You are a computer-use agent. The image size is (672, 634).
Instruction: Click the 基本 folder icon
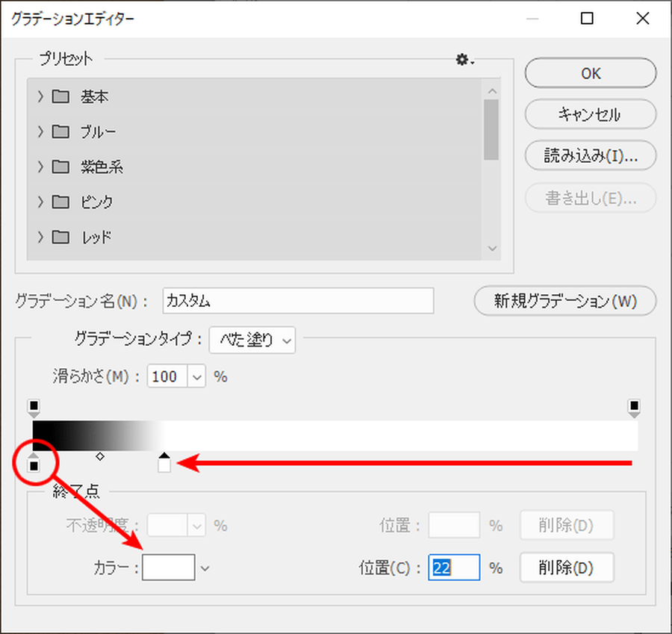pyautogui.click(x=60, y=96)
